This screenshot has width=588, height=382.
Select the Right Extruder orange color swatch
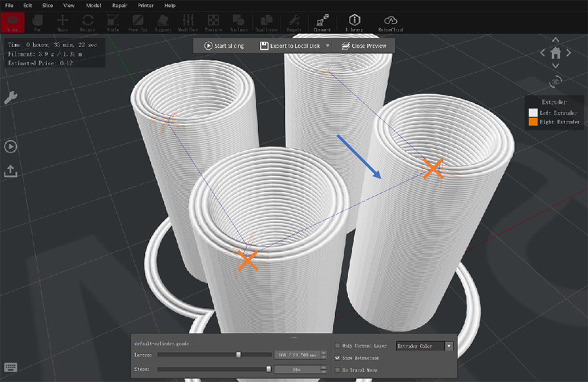point(532,122)
